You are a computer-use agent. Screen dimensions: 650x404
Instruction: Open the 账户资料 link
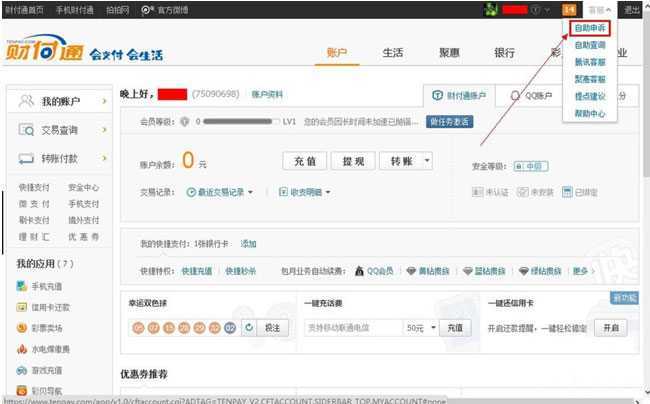[x=267, y=94]
